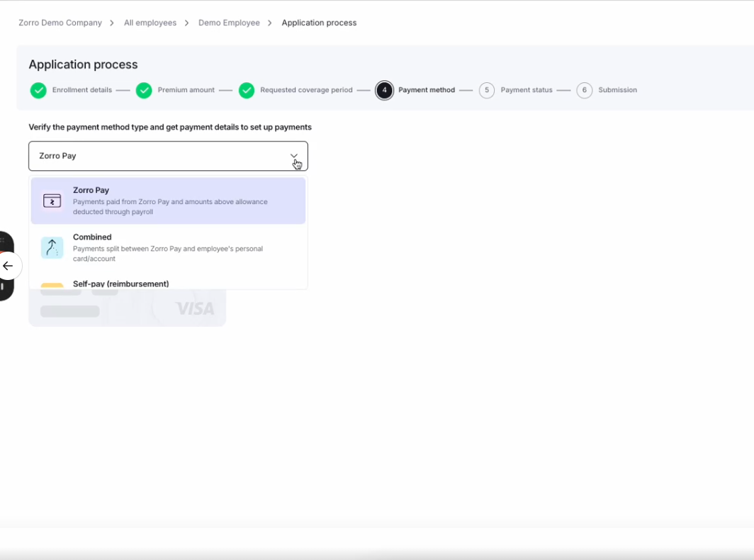
Task: Go to the Premium amount step label
Action: (186, 90)
